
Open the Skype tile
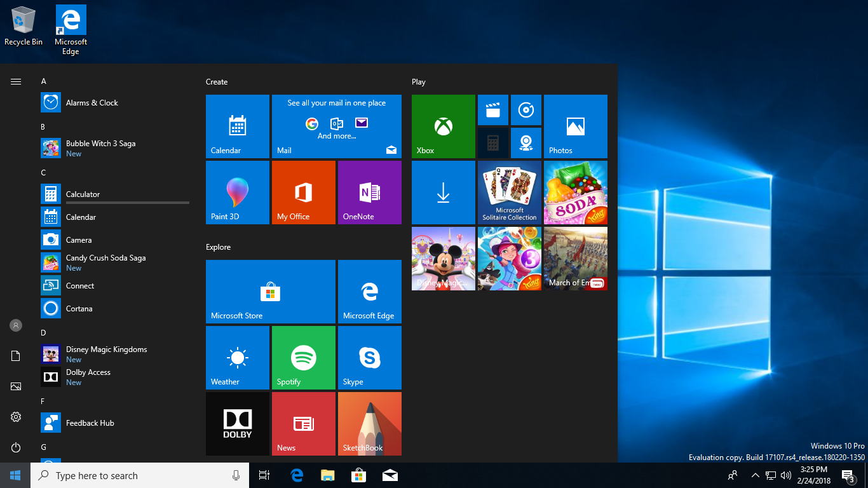click(x=370, y=358)
